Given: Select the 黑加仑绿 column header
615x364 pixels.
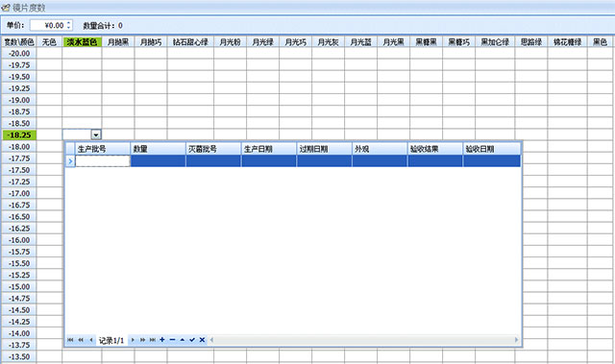Looking at the screenshot, I should (495, 42).
